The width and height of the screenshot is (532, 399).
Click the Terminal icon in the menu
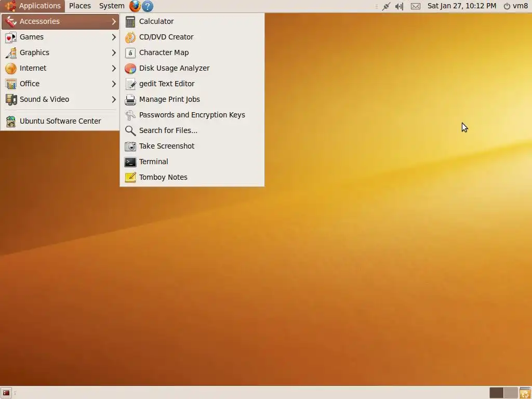coord(130,162)
